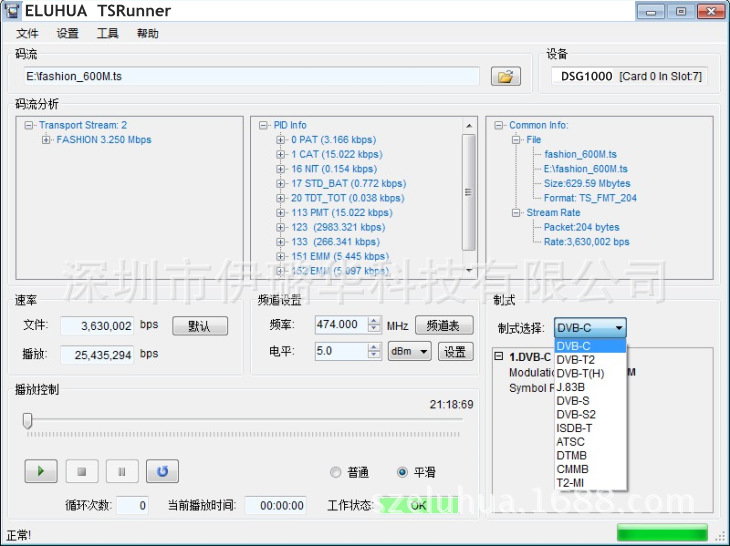730x546 pixels.
Task: Decrease level value with spinner down arrow
Action: (x=374, y=355)
